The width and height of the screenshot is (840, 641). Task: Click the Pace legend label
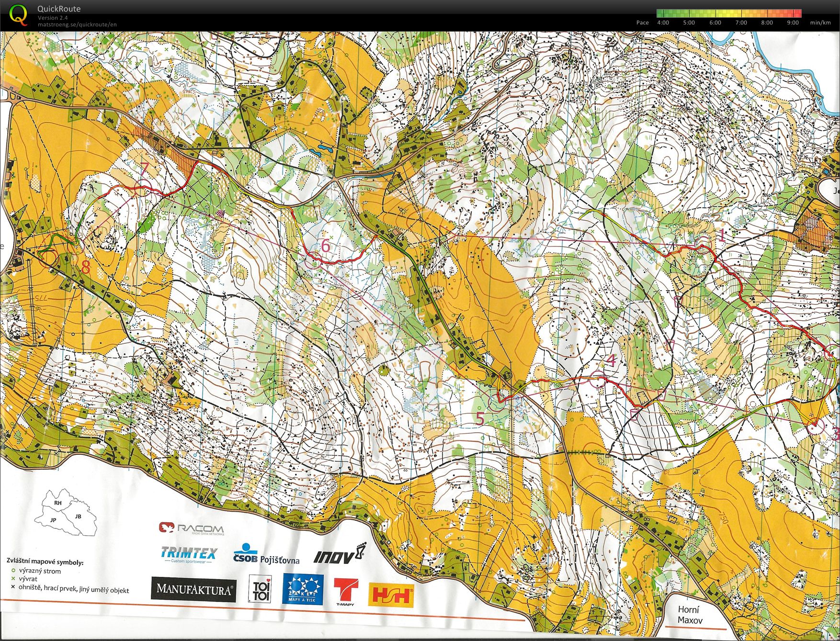coord(643,22)
